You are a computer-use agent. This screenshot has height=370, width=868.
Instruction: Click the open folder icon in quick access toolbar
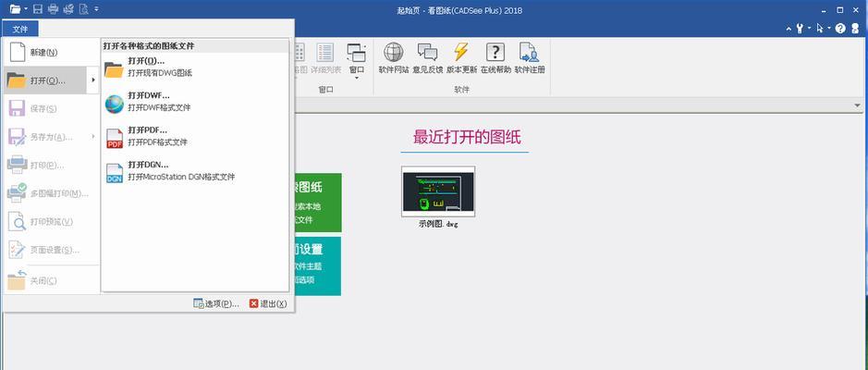coord(15,9)
